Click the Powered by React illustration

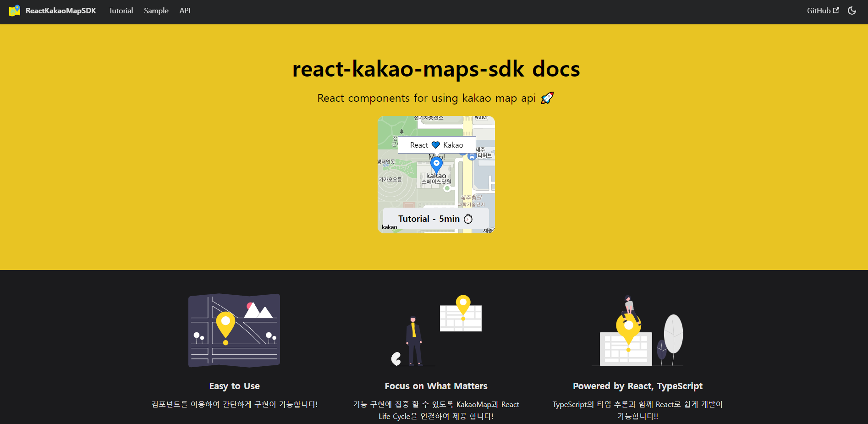click(x=637, y=330)
